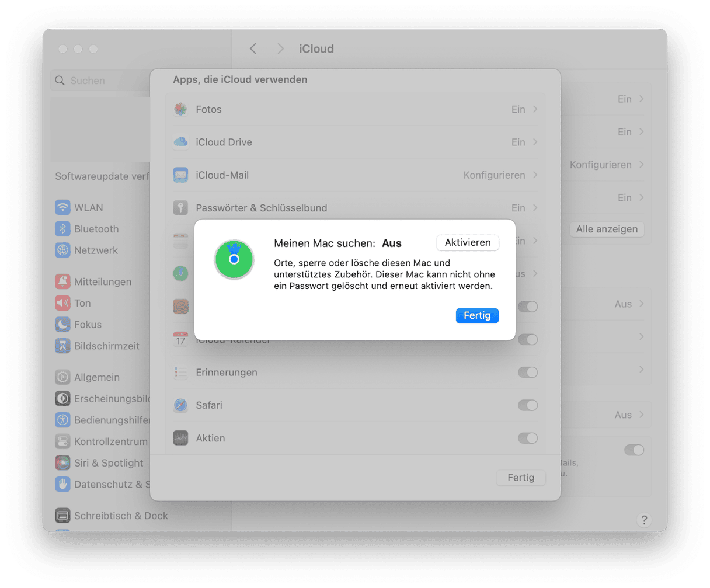Click the Fotos app icon in the list
This screenshot has height=588, width=710.
click(x=180, y=109)
